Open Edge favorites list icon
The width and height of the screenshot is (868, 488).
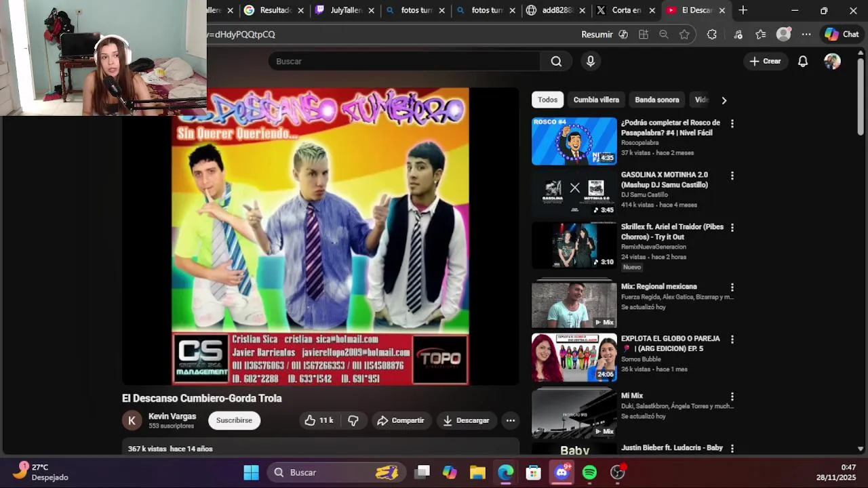[761, 34]
